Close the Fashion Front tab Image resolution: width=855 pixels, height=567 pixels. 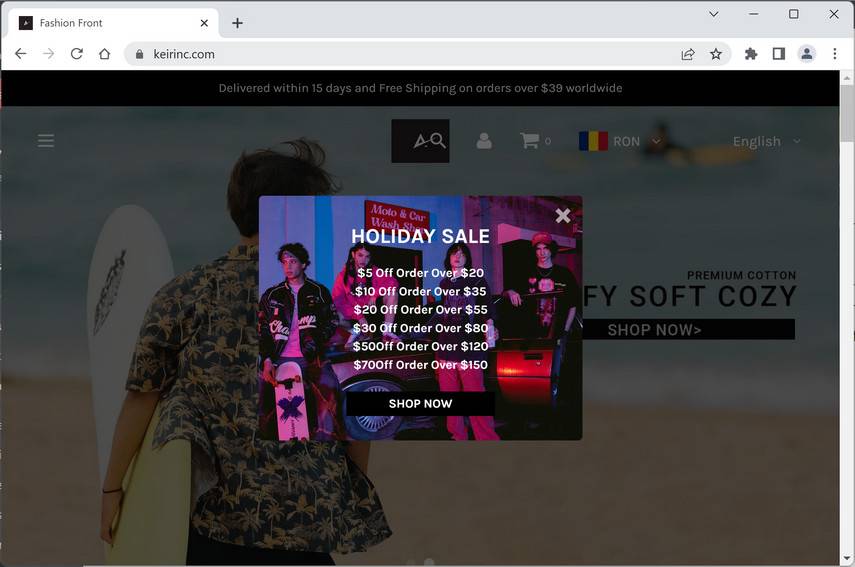coord(204,23)
